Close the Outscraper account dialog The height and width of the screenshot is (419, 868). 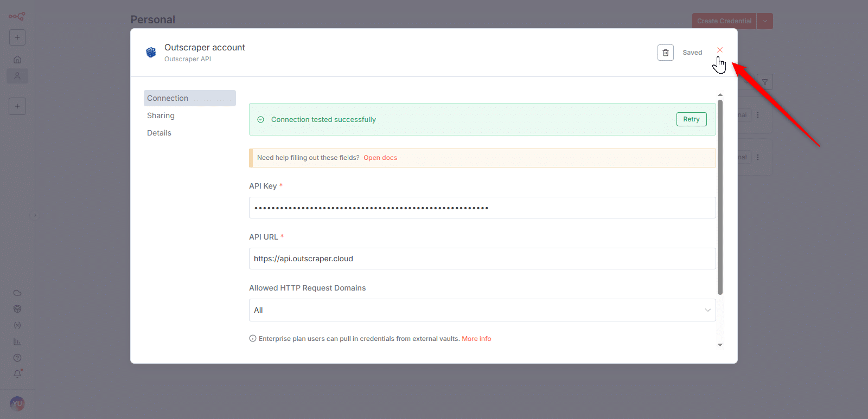(720, 50)
